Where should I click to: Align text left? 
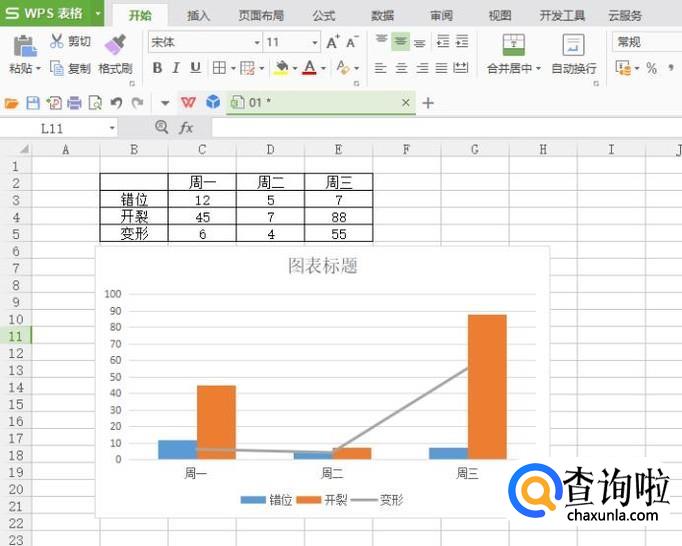381,68
